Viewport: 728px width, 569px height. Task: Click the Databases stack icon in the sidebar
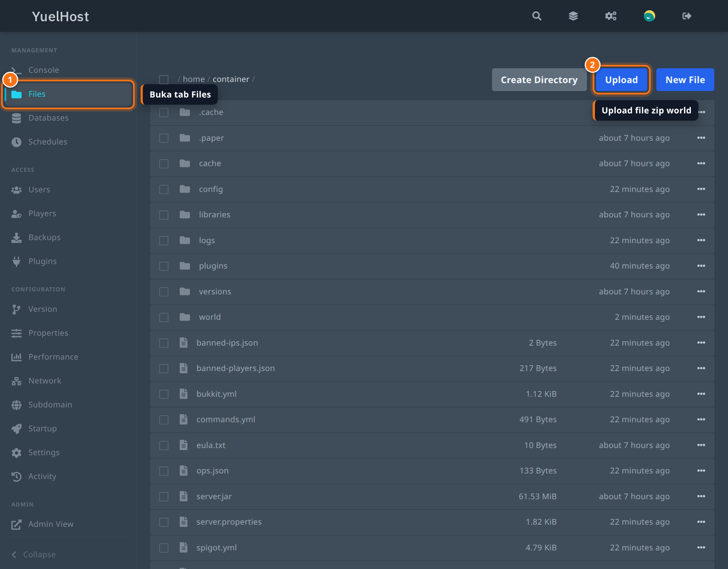16,118
